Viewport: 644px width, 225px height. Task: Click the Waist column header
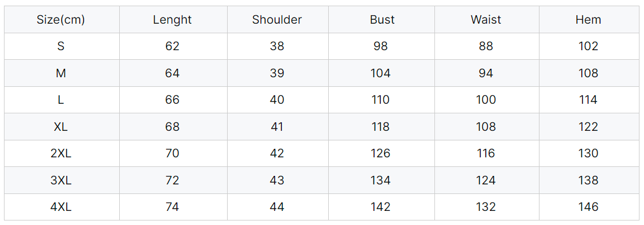click(486, 20)
